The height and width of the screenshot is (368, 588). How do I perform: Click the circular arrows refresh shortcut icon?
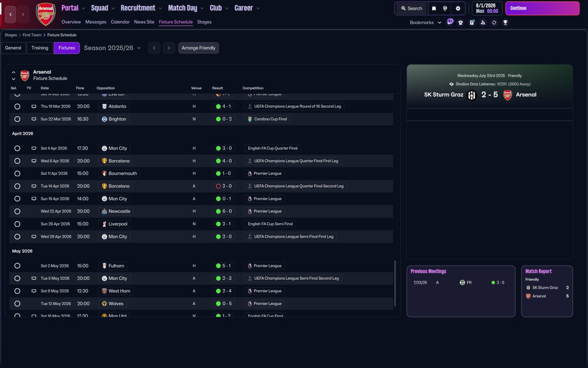pos(494,23)
